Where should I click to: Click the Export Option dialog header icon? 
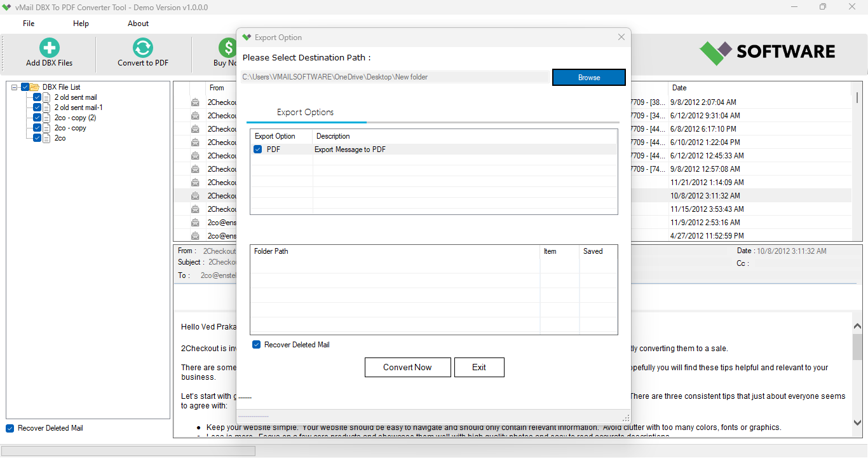point(247,37)
